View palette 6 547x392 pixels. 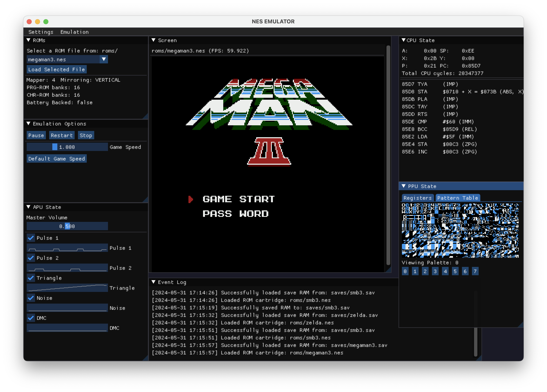point(465,271)
